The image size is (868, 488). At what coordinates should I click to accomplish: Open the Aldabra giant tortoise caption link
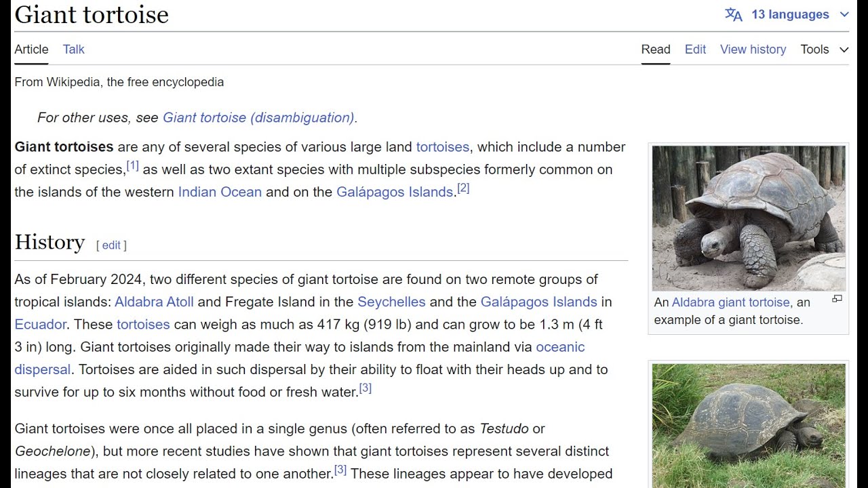point(730,303)
